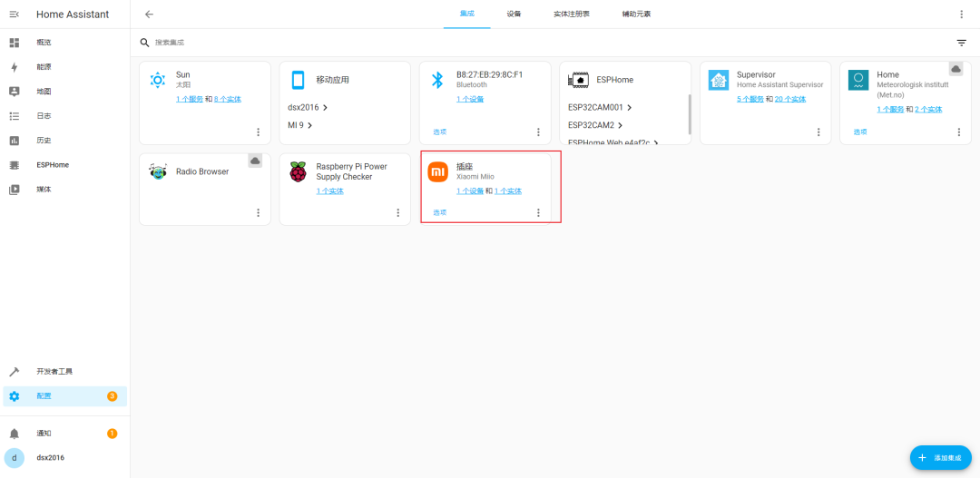Open Xiaomi Miio 插座 card three-dot menu

[x=538, y=212]
